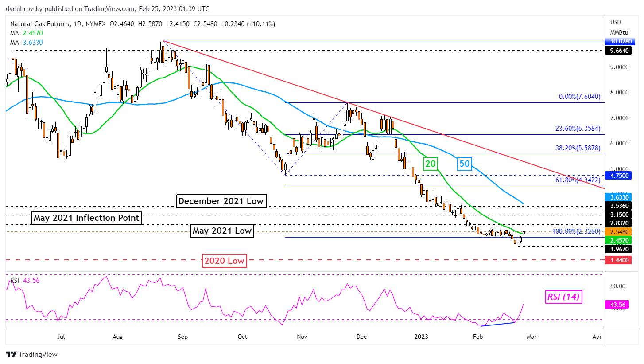This screenshot has height=364, width=644.
Task: Click the dvdubrovsky published header text
Action: tap(108, 9)
